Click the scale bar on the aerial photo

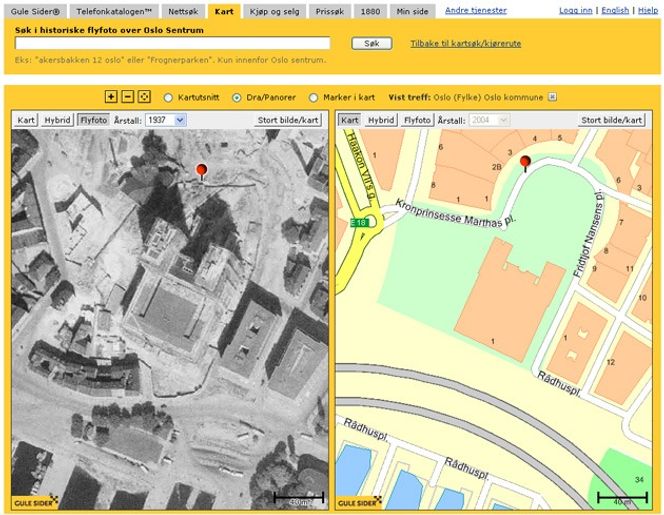[x=299, y=498]
